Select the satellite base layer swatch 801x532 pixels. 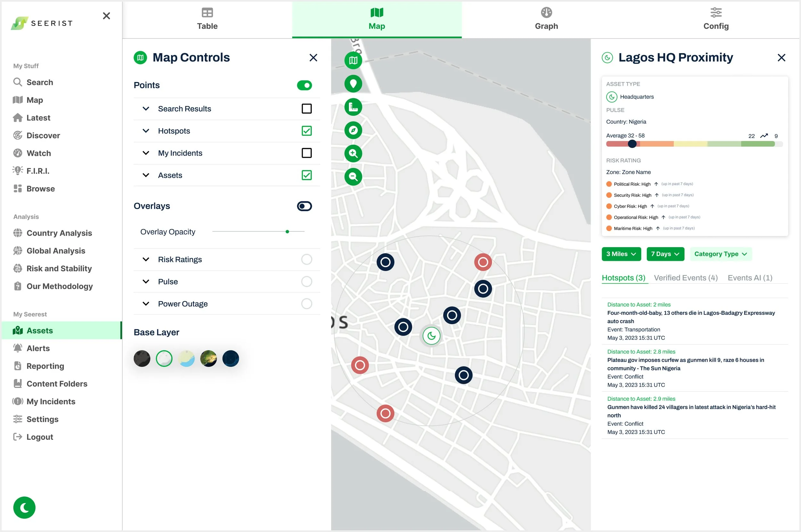209,358
